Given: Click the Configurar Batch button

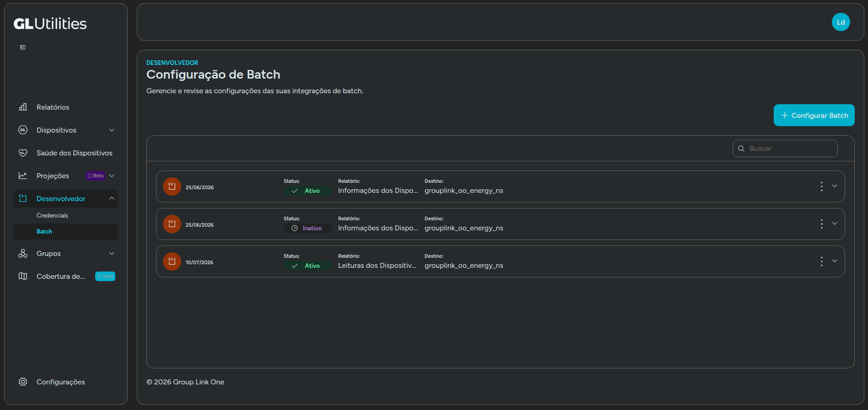Looking at the screenshot, I should [x=814, y=115].
